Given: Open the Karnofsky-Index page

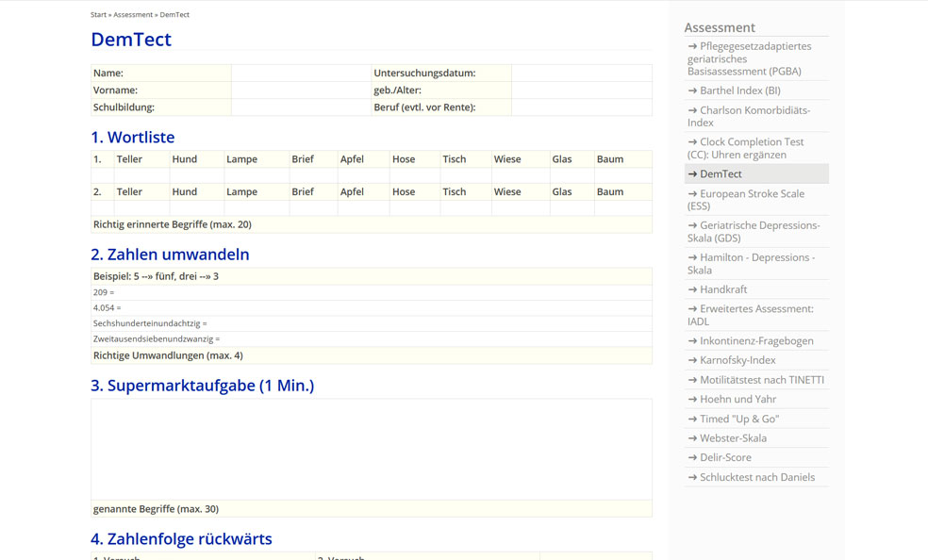Looking at the screenshot, I should click(737, 360).
